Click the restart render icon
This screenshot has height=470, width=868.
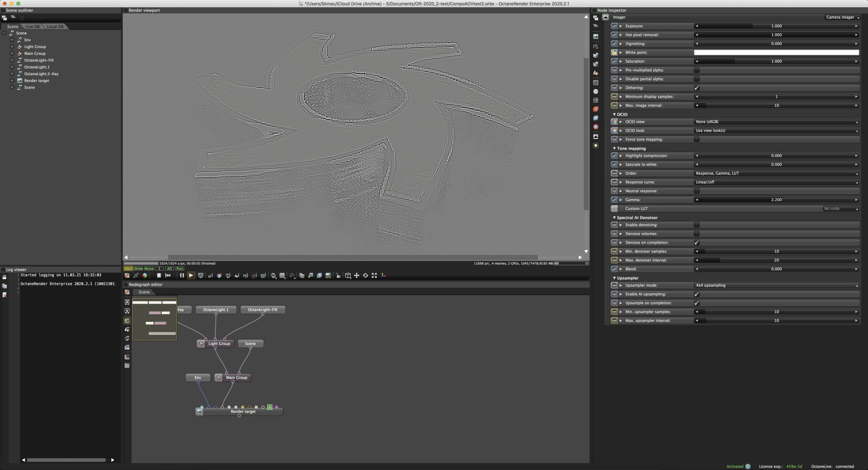[168, 275]
